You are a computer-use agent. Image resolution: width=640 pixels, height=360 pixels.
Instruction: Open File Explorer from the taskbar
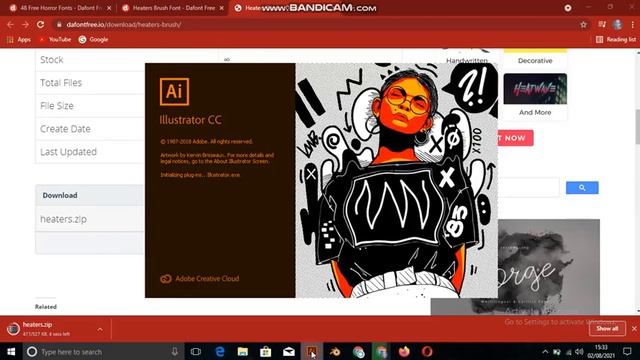pos(243,351)
